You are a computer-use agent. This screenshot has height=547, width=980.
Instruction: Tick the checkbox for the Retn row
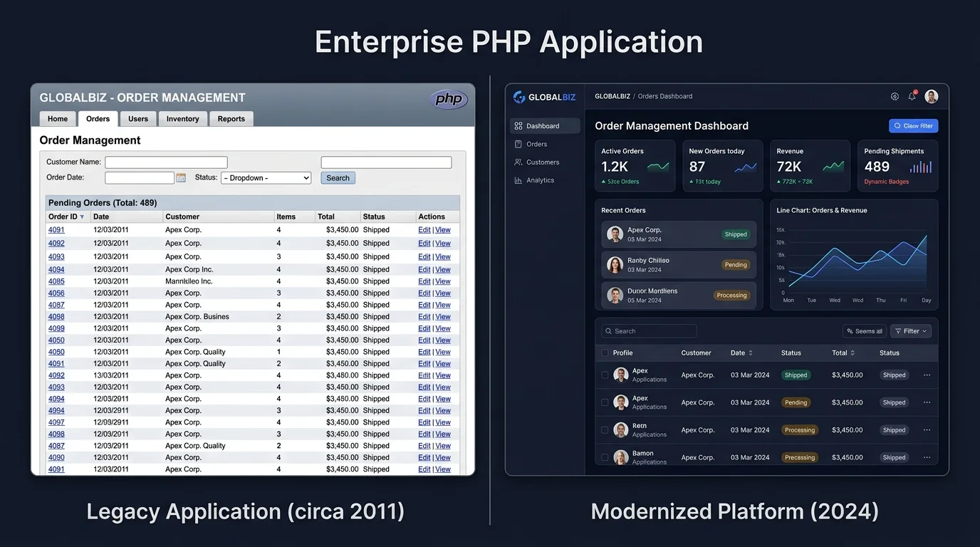point(605,430)
